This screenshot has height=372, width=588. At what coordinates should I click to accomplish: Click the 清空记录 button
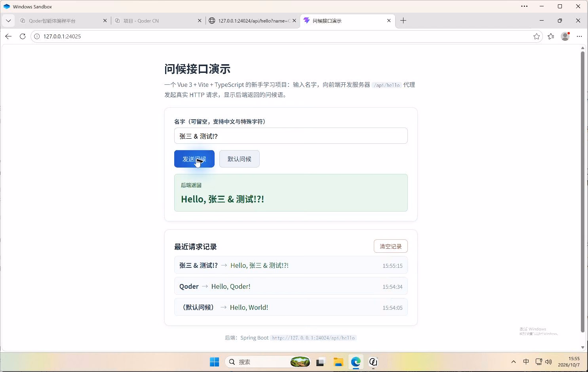(390, 246)
